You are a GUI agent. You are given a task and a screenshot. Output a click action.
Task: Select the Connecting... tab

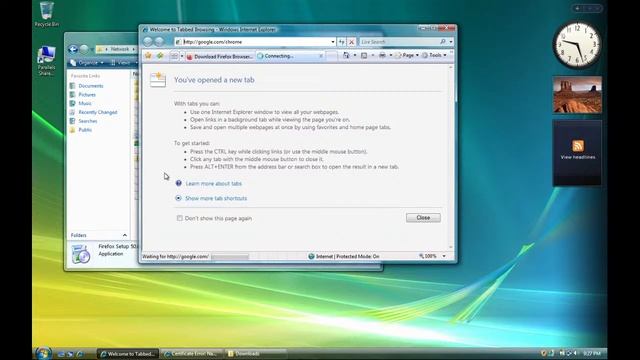(x=290, y=56)
